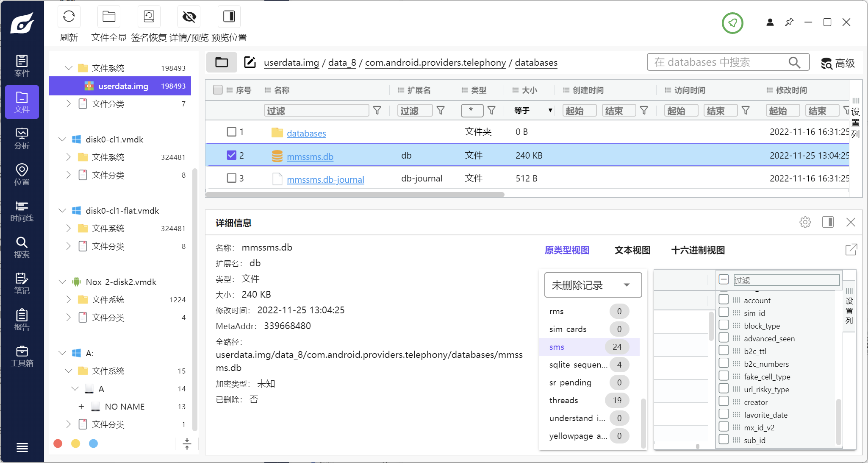Open 高级 advanced search
Viewport: 868px width, 463px height.
(x=838, y=63)
